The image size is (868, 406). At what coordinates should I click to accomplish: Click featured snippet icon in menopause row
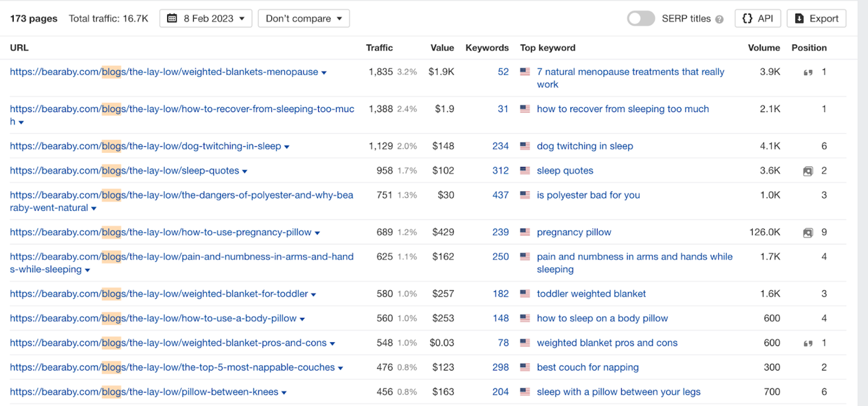(808, 73)
